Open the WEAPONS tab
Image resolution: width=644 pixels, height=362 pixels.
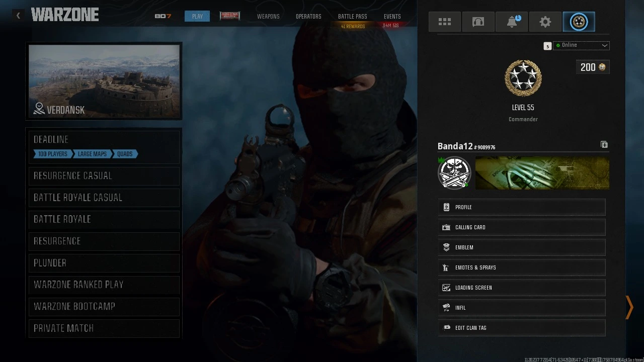268,17
